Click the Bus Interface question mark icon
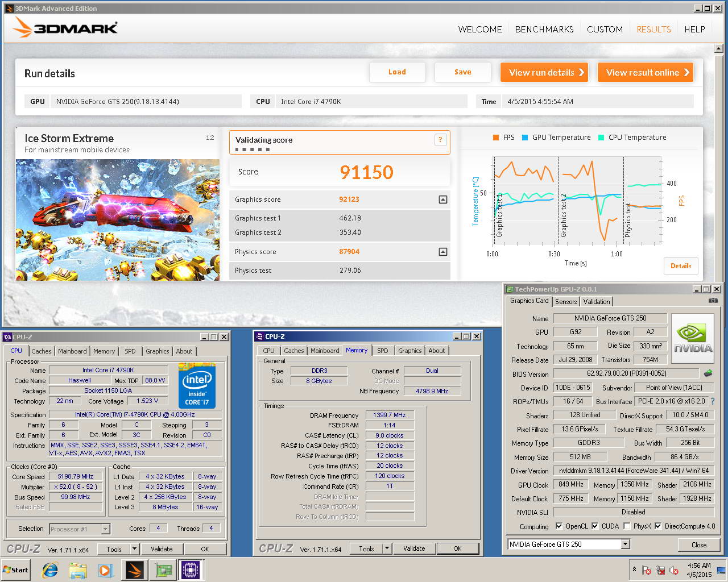The height and width of the screenshot is (582, 728). click(x=713, y=401)
